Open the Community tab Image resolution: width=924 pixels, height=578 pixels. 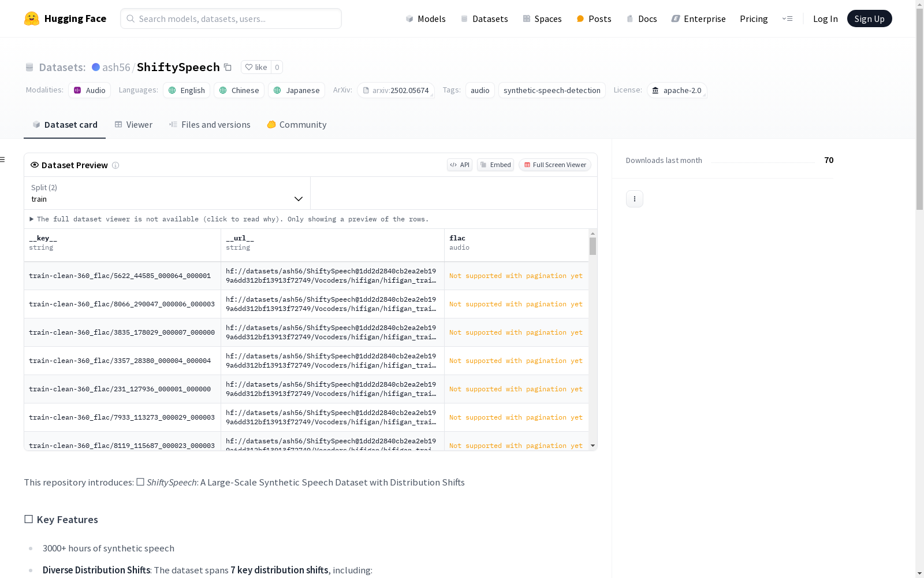click(x=297, y=125)
